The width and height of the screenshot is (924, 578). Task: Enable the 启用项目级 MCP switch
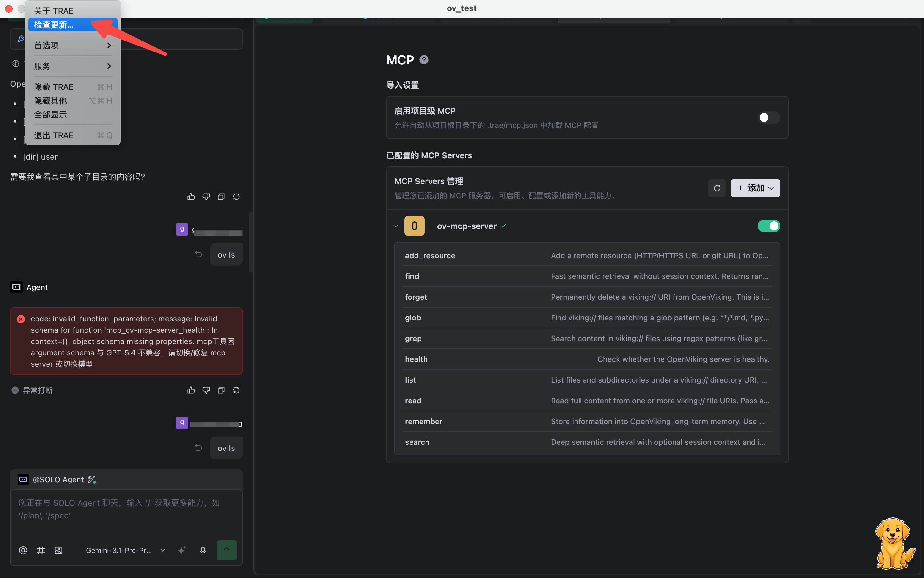click(x=769, y=117)
